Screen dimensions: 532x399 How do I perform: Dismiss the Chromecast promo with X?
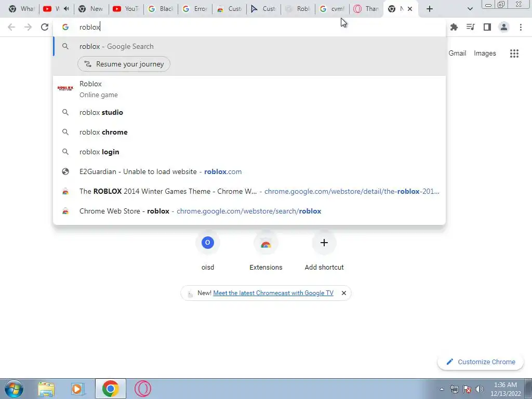[344, 293]
